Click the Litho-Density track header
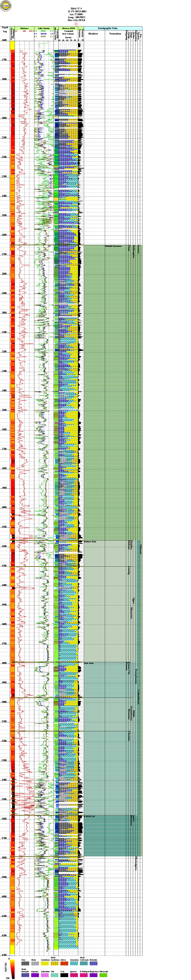 pyautogui.click(x=43, y=29)
